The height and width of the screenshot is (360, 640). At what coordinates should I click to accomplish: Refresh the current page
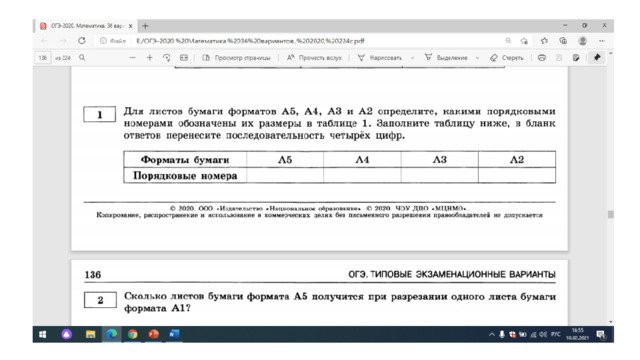pyautogui.click(x=82, y=41)
